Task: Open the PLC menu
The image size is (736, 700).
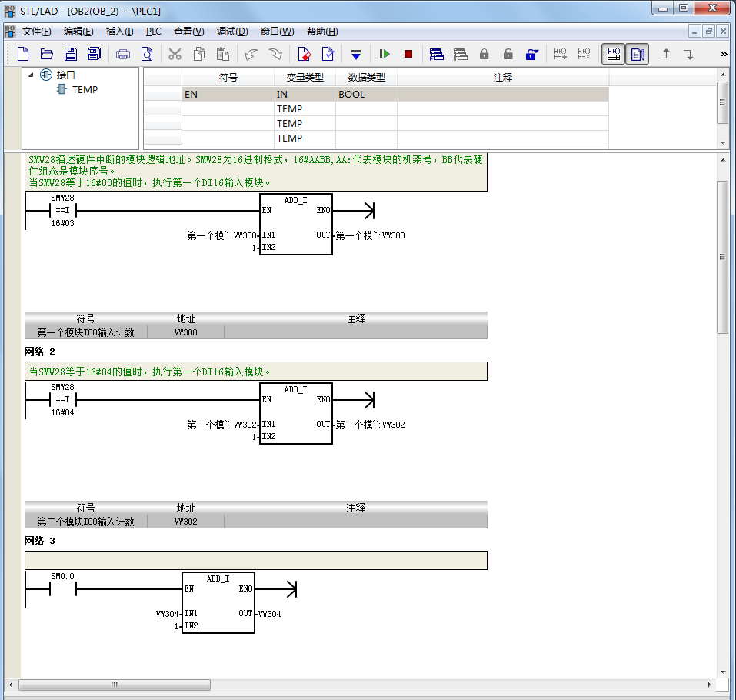Action: tap(154, 32)
